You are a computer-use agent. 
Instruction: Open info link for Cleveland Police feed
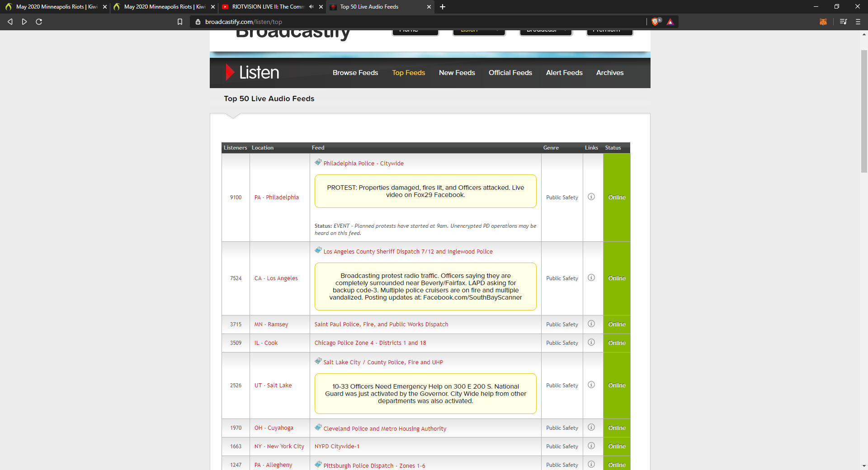pos(591,427)
